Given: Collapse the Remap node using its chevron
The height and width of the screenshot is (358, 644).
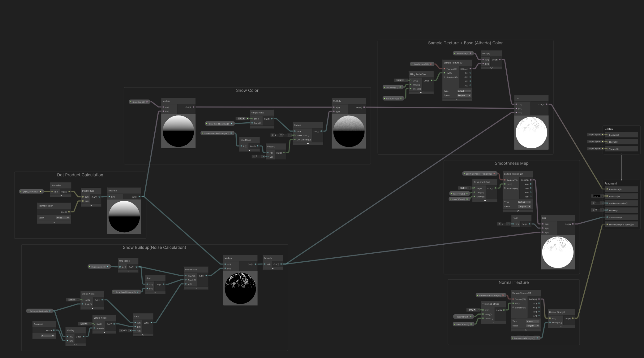Looking at the screenshot, I should pyautogui.click(x=308, y=144).
